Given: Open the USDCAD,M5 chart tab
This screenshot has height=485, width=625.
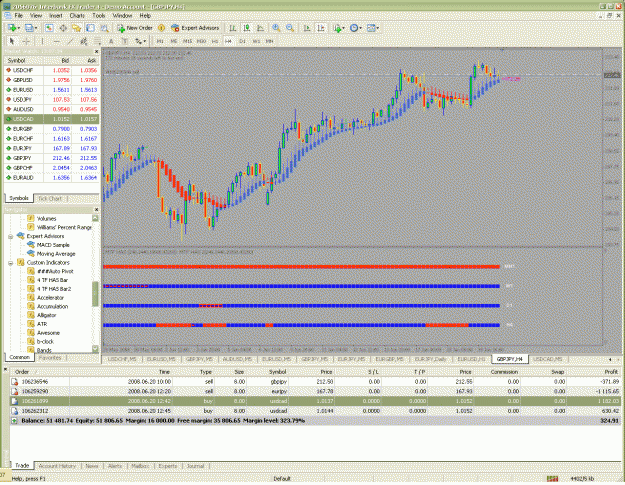Looking at the screenshot, I should [548, 359].
